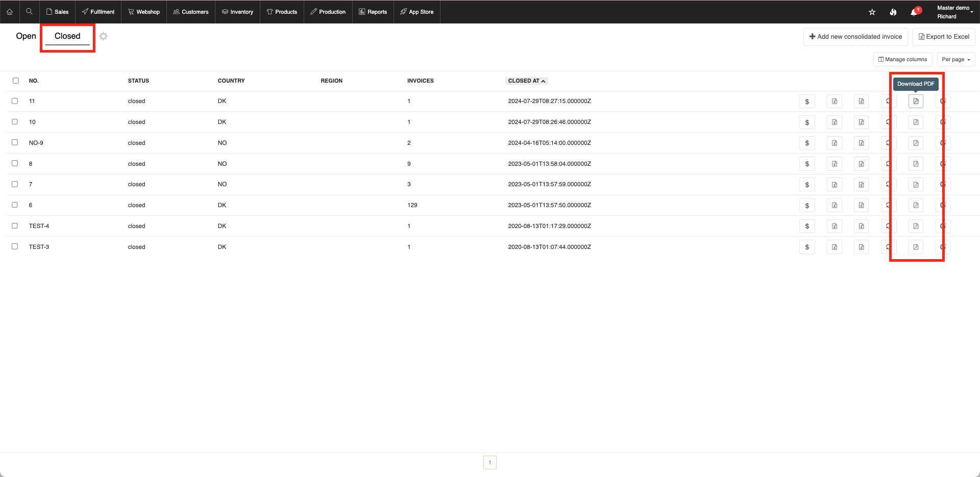Check the box for invoice 7
980x477 pixels.
pos(15,184)
